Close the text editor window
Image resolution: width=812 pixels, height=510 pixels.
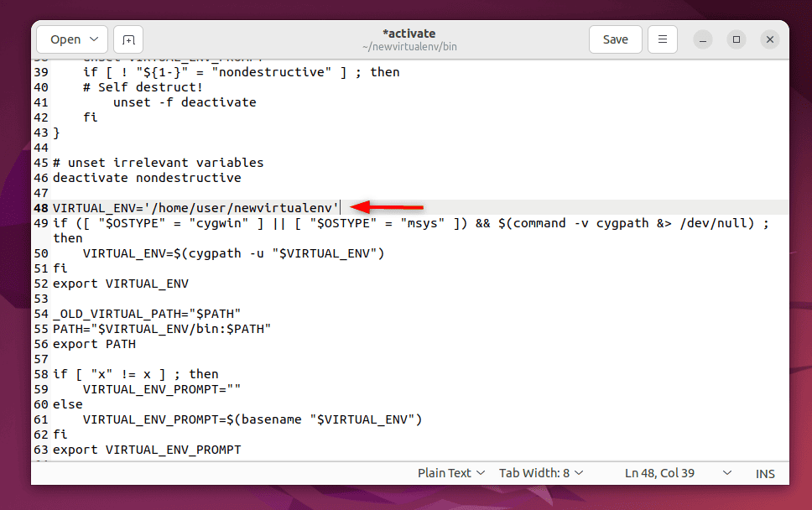770,39
